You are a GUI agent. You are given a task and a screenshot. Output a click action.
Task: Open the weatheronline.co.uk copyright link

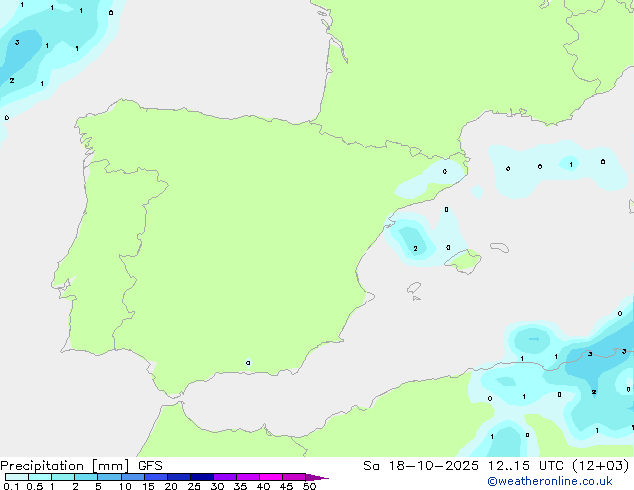point(549,481)
